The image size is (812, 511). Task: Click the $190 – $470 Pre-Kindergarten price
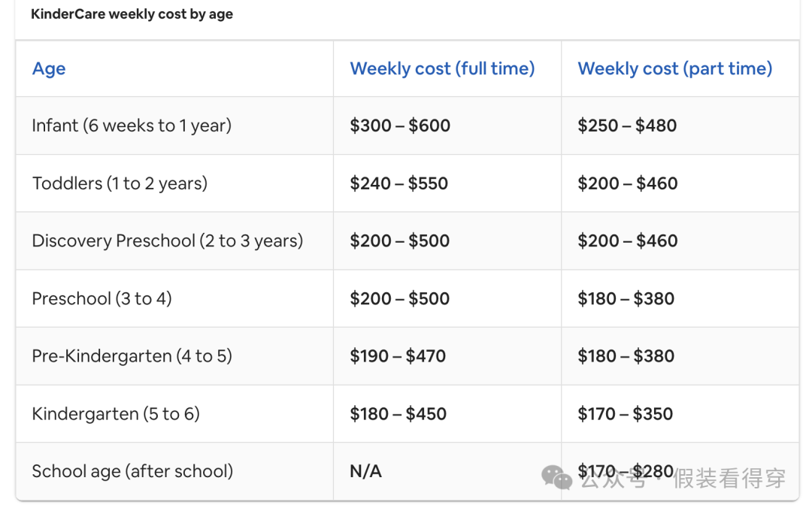(x=398, y=356)
